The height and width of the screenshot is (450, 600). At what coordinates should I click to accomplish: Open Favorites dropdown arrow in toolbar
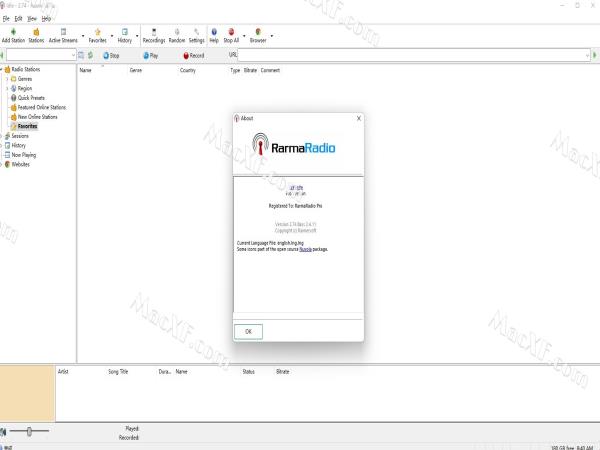click(112, 36)
